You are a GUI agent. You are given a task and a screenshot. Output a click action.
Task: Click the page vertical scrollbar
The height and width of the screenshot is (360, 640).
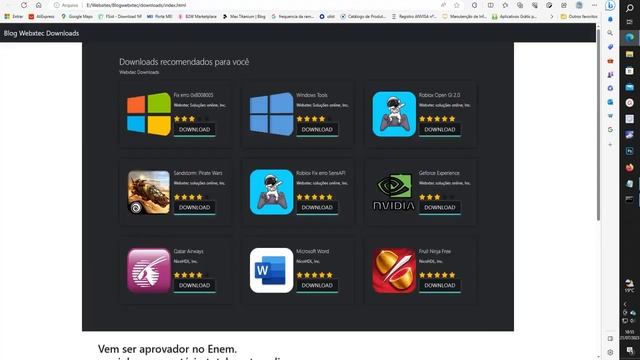coord(598,124)
